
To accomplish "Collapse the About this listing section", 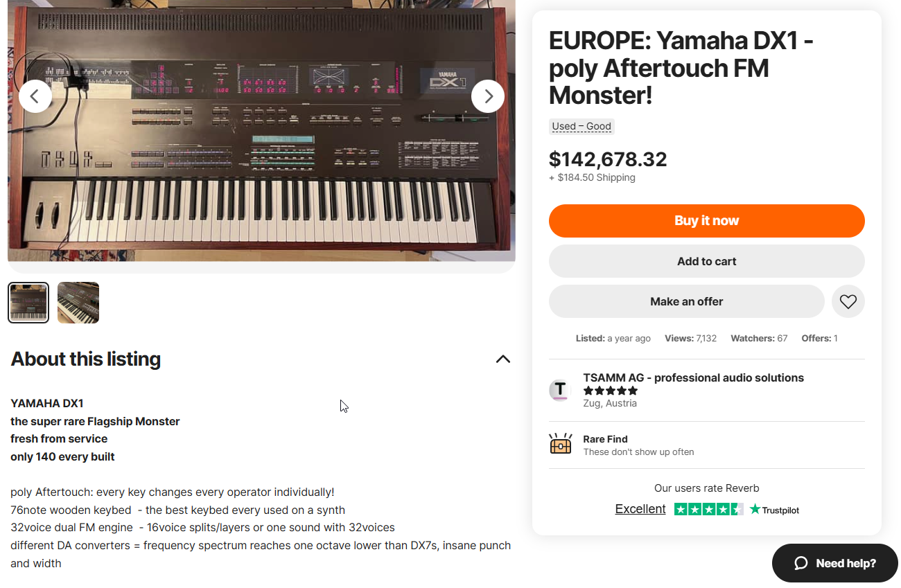I will pos(503,359).
